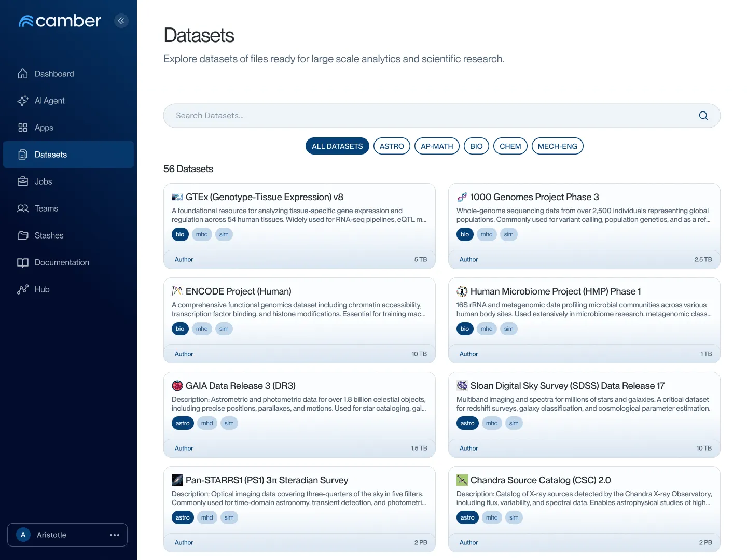The width and height of the screenshot is (747, 560).
Task: Click the Datasets file icon in sidebar
Action: (23, 155)
